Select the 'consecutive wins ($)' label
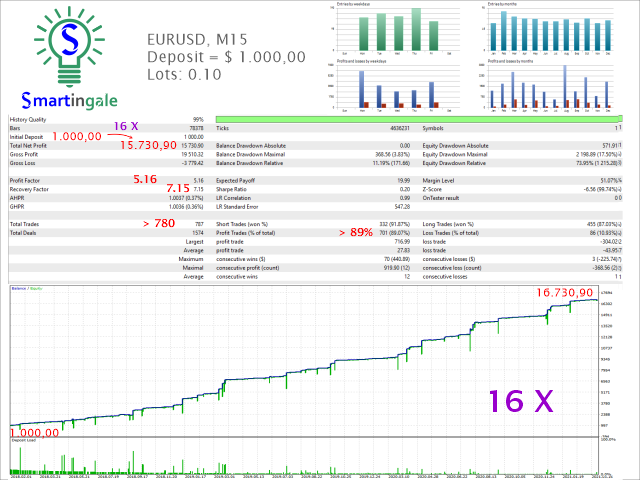 (241, 259)
